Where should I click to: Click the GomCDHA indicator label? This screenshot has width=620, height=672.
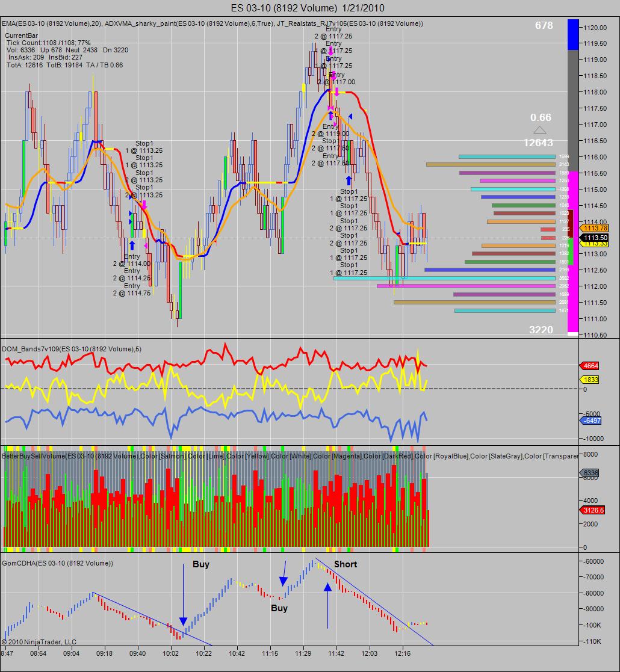[57, 563]
